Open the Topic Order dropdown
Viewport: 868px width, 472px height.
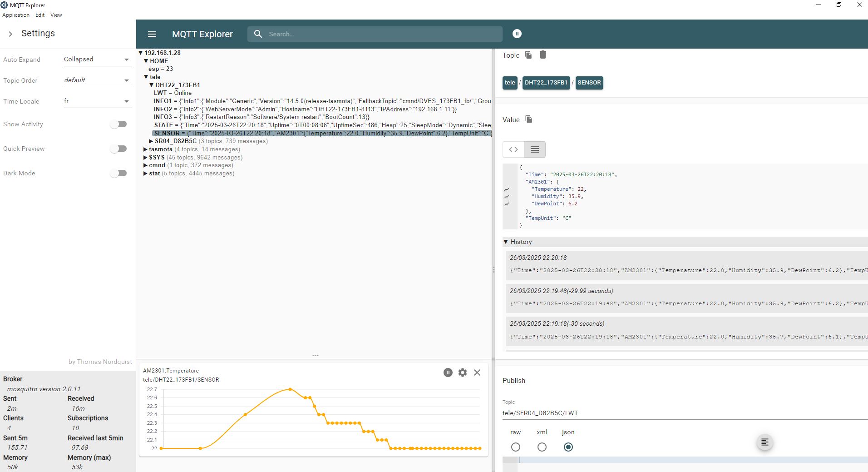click(x=98, y=80)
